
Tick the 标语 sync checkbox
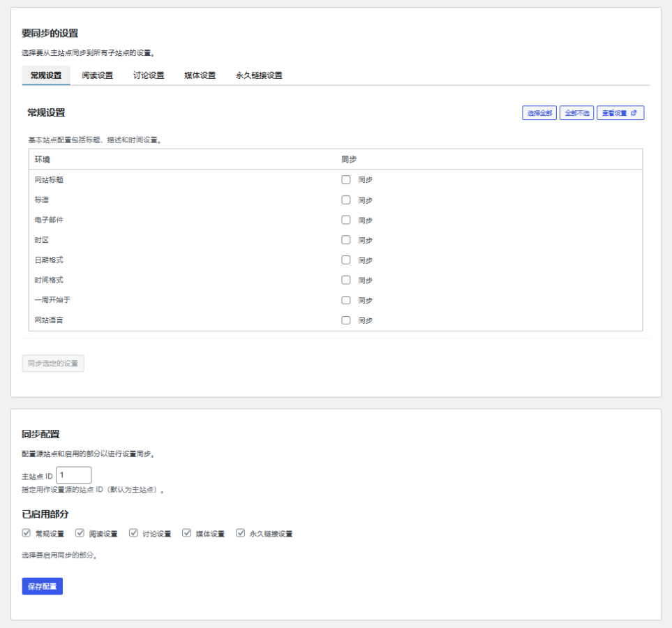346,200
